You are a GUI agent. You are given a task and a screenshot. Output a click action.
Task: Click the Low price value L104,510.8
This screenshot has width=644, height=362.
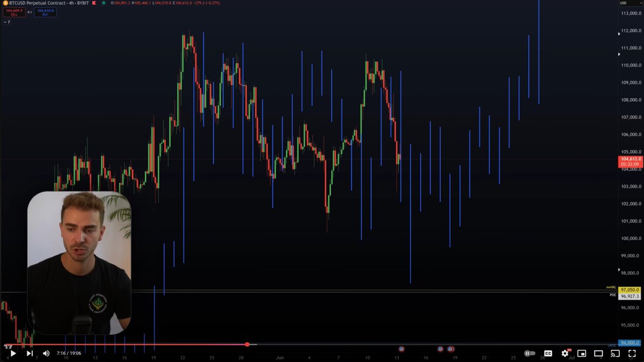(x=163, y=3)
